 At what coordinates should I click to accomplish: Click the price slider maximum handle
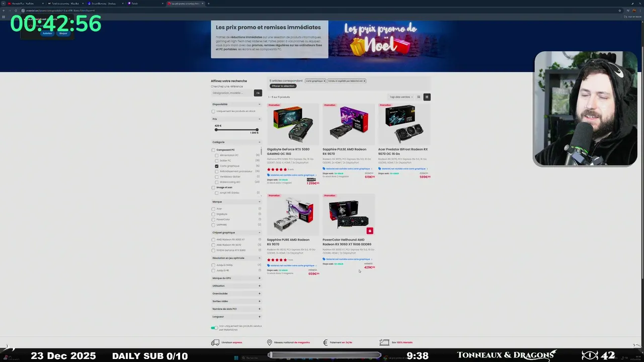(257, 130)
